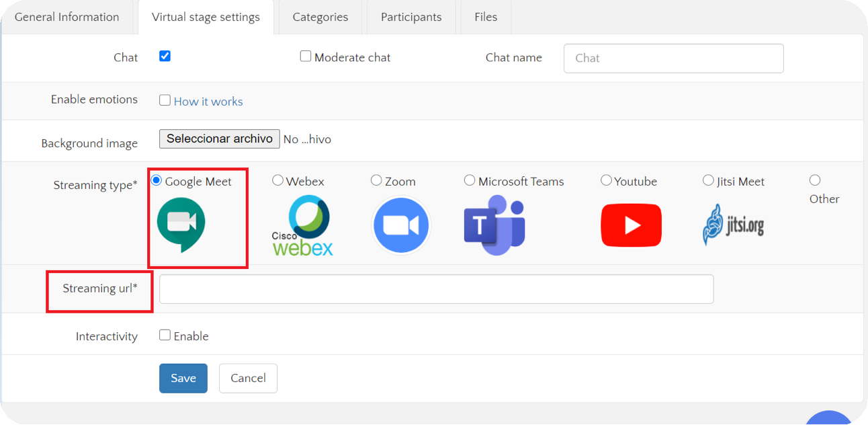868x425 pixels.
Task: Uncheck the Chat checkbox
Action: pos(165,56)
